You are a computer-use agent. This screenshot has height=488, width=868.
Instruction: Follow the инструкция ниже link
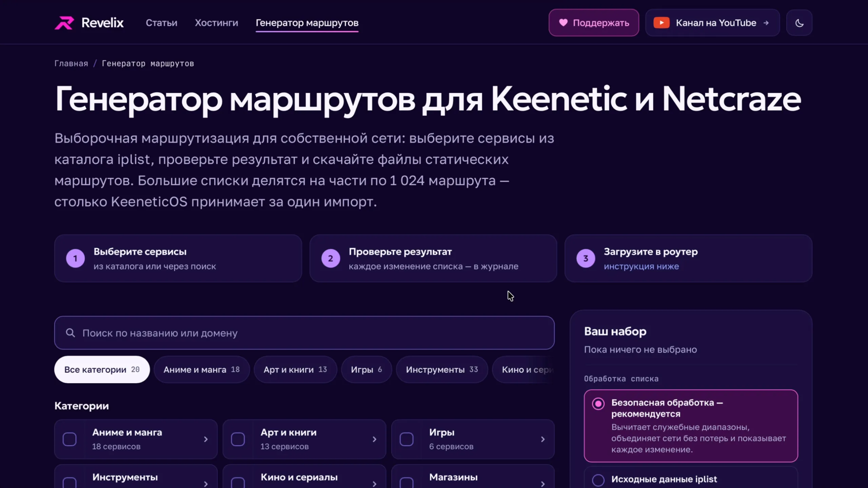(x=641, y=266)
